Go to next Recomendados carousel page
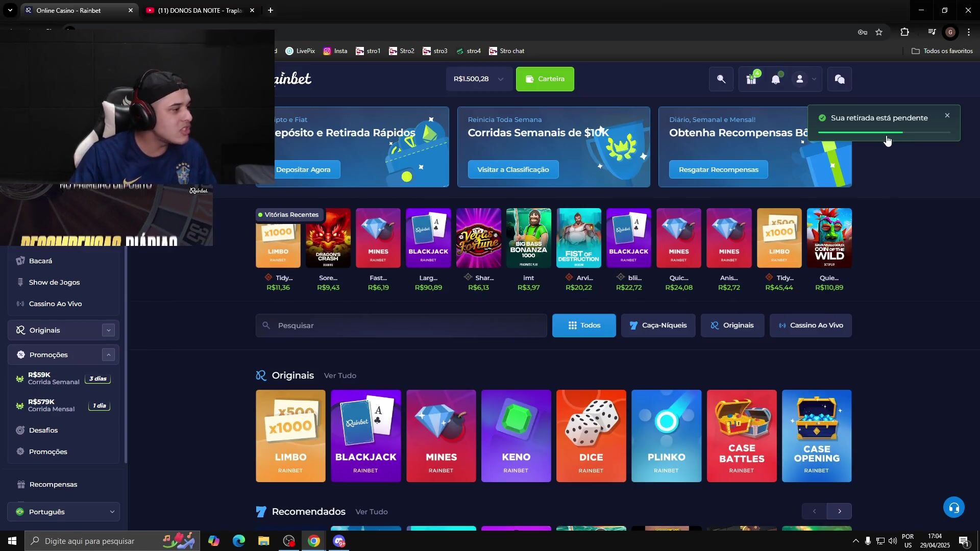Screen dimensions: 980x551 (840, 511)
